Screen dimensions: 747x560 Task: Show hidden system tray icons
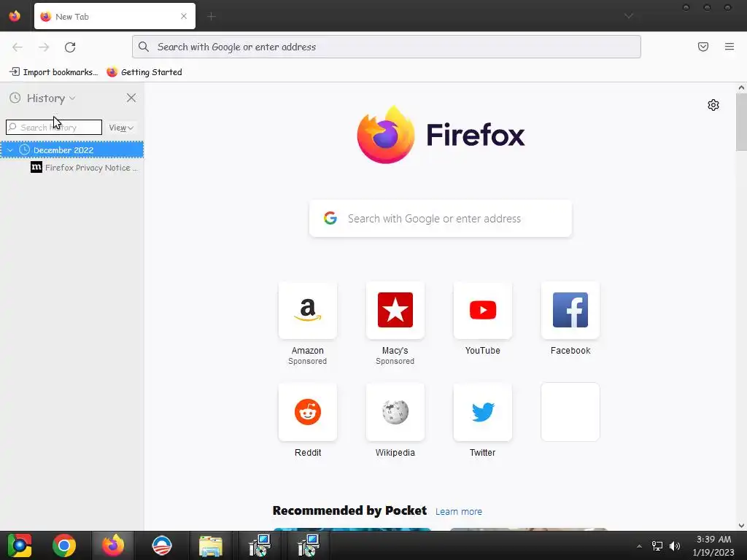click(x=639, y=546)
